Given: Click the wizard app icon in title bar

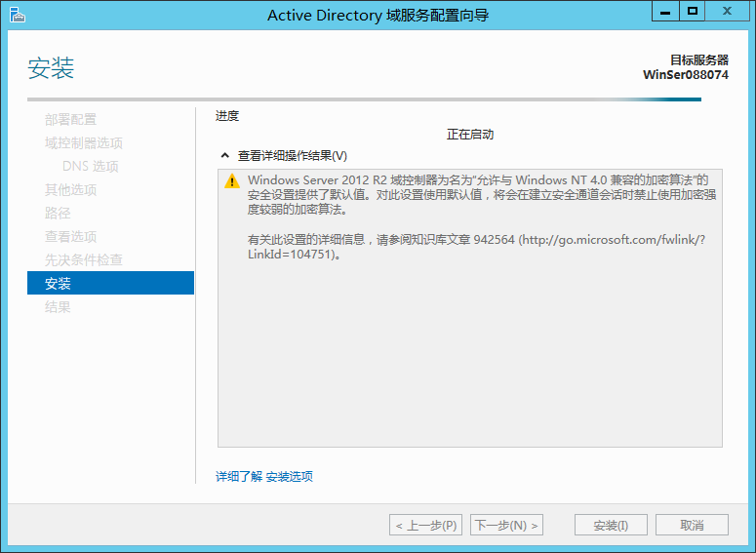Looking at the screenshot, I should point(17,15).
